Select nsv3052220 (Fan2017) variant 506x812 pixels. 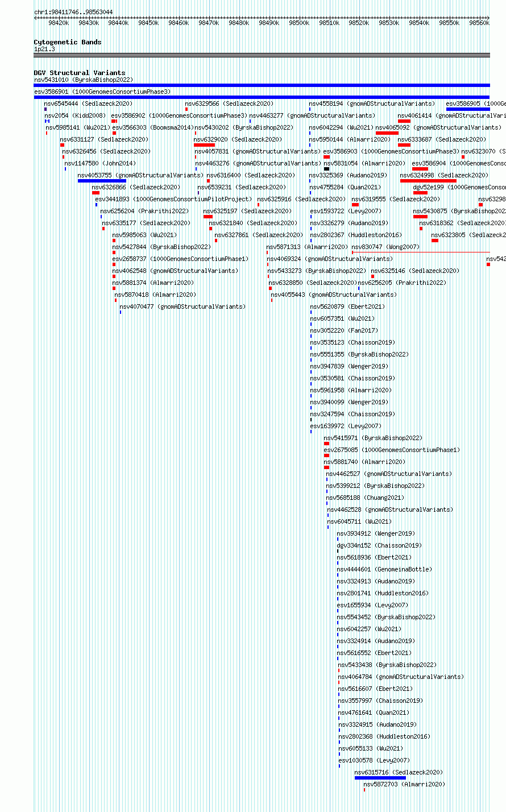[x=343, y=331]
